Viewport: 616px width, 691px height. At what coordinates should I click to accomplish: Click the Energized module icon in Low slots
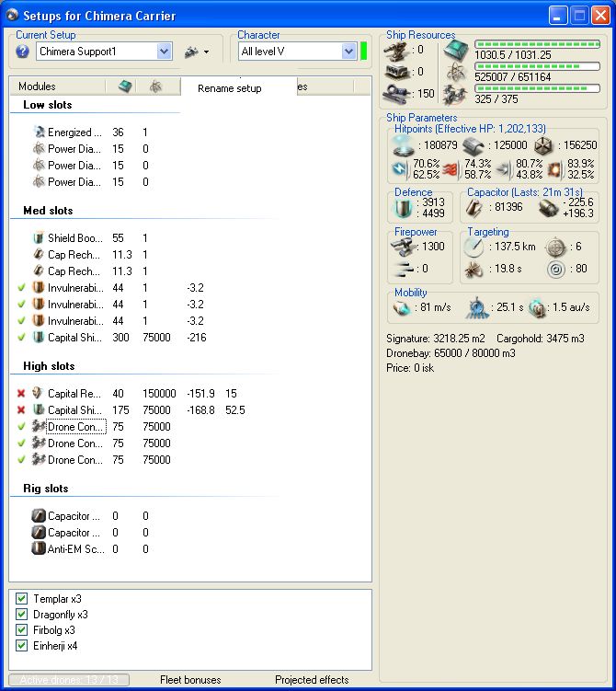point(40,132)
